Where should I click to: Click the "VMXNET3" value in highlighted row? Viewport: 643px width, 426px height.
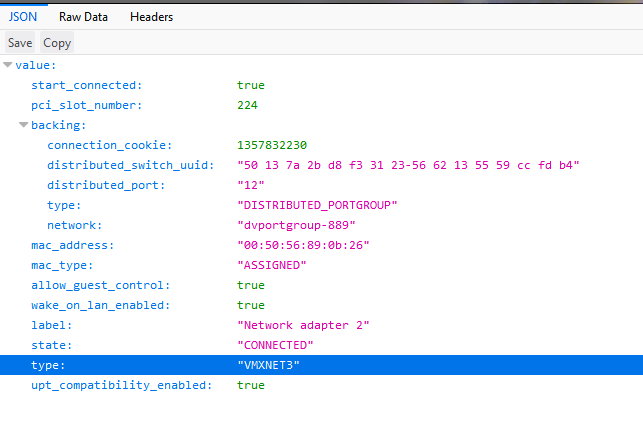(x=269, y=365)
